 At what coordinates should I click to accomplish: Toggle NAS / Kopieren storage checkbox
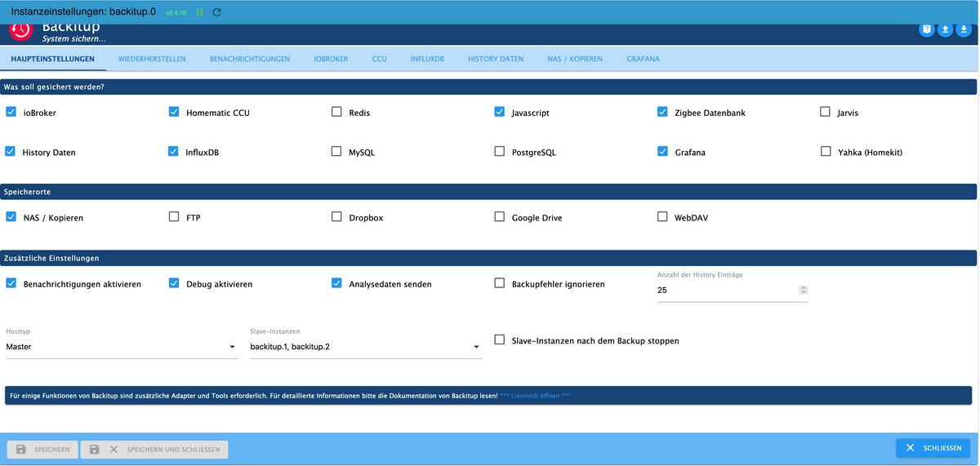click(11, 217)
